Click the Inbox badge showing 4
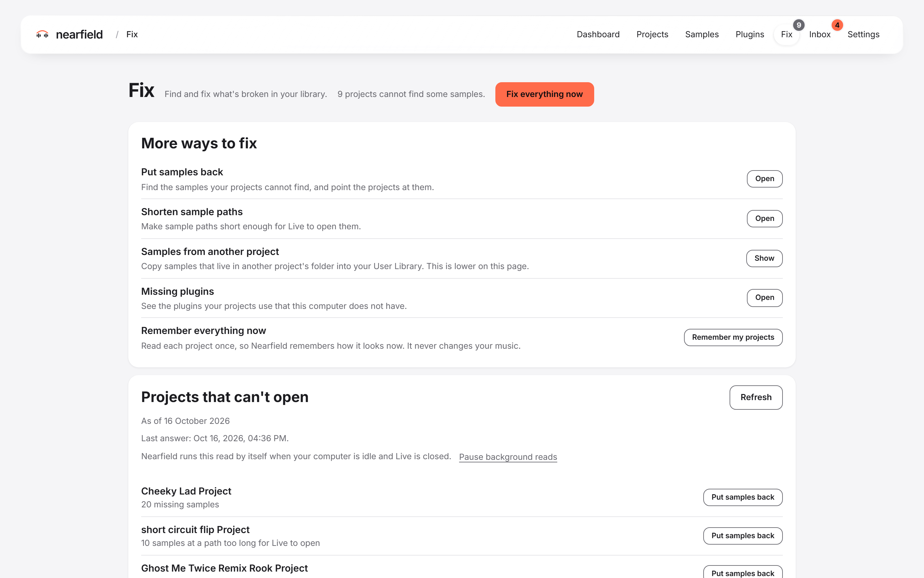 (837, 25)
